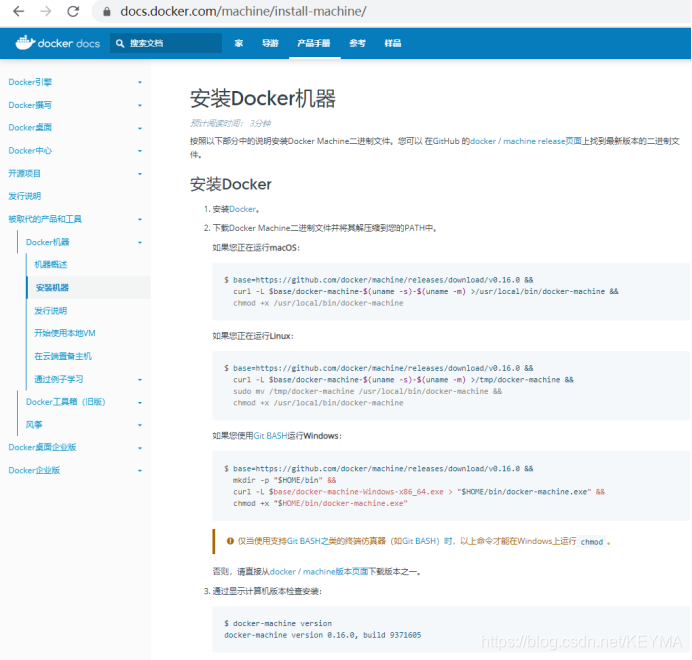Open the 导游 nav tab
This screenshot has width=692, height=660.
[270, 43]
